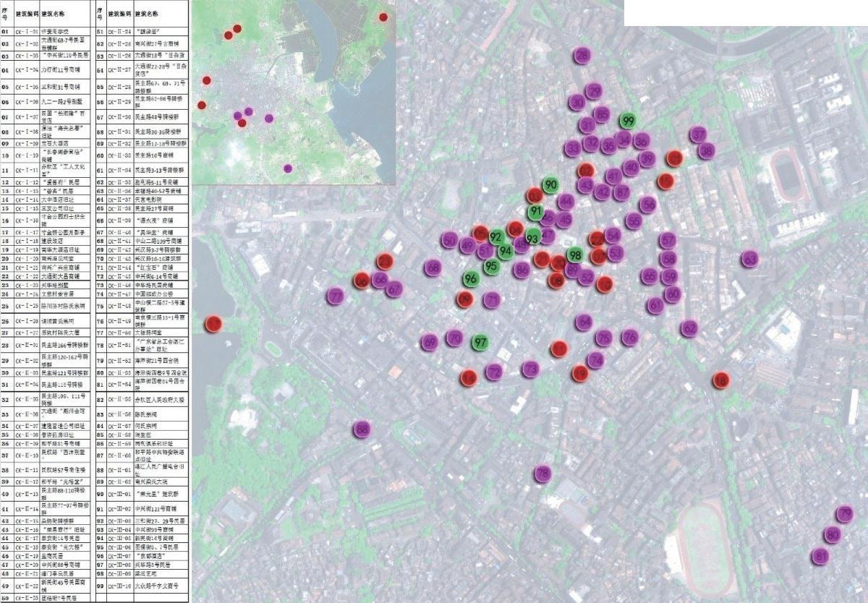Select purple marker 77 near the lake
868x603 pixels.
point(335,296)
